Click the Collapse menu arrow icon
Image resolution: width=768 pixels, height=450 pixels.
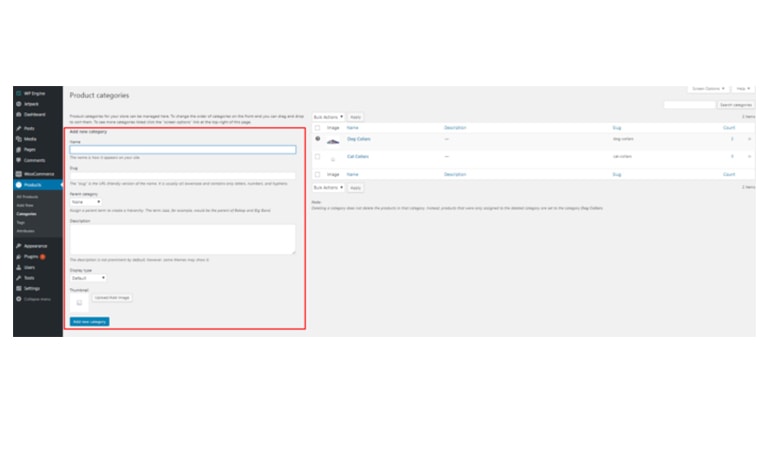[19, 299]
